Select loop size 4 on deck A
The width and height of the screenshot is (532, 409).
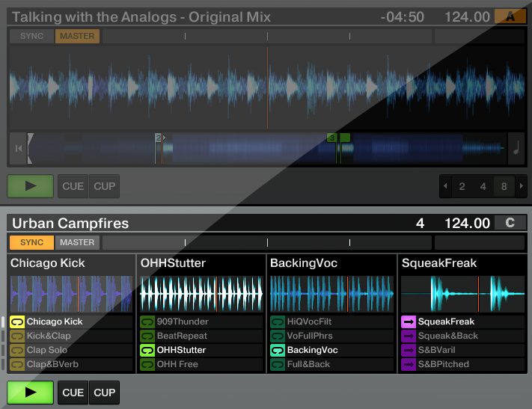tap(483, 186)
